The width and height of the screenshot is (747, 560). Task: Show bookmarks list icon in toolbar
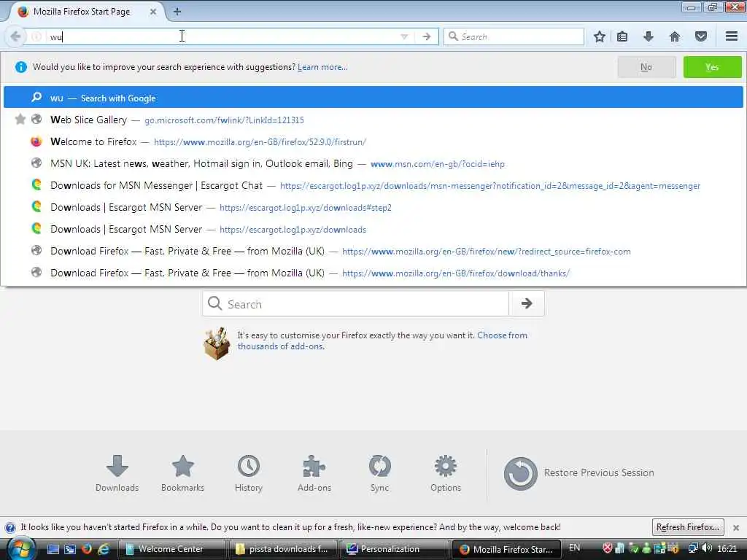tap(622, 36)
